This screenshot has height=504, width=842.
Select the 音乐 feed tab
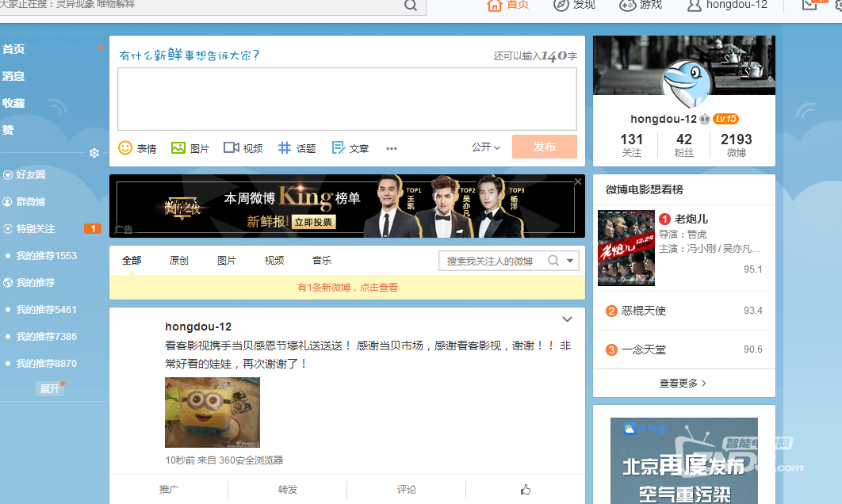coord(322,261)
